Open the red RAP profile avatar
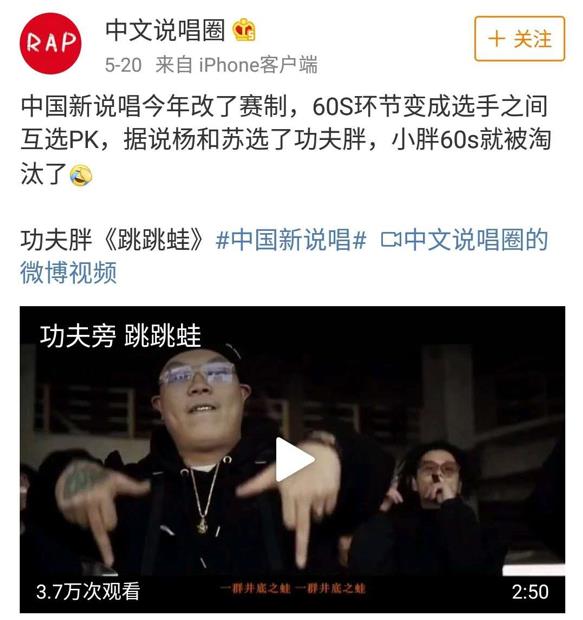This screenshot has height=620, width=583. pos(51,43)
